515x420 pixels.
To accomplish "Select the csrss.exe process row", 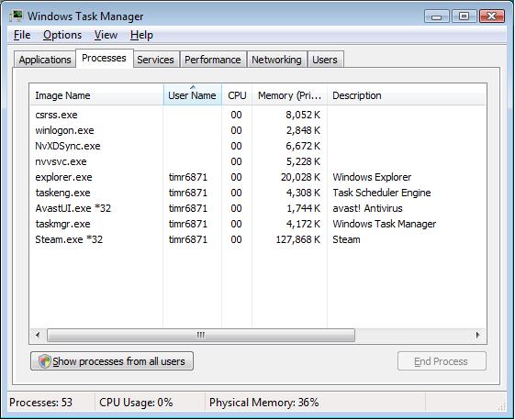I will tap(258, 115).
